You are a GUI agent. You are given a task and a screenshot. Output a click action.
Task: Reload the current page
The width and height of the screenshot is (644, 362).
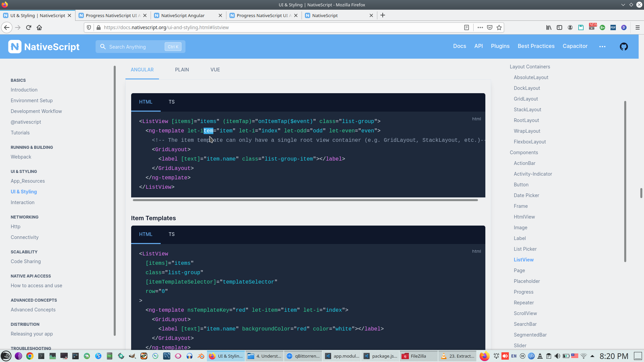[x=29, y=27]
